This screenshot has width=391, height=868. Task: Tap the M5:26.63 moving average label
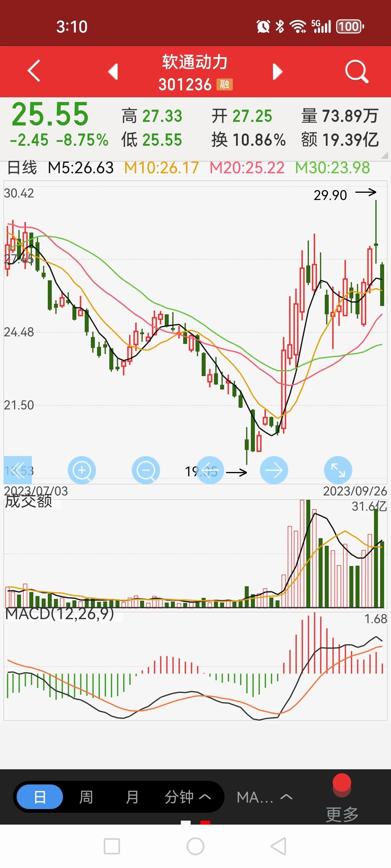[81, 168]
